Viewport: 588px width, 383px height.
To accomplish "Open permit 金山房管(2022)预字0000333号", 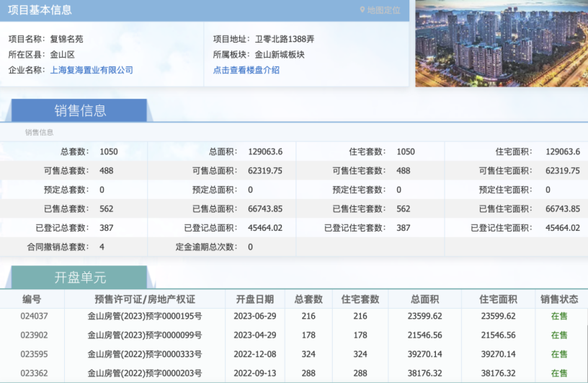I will click(145, 355).
